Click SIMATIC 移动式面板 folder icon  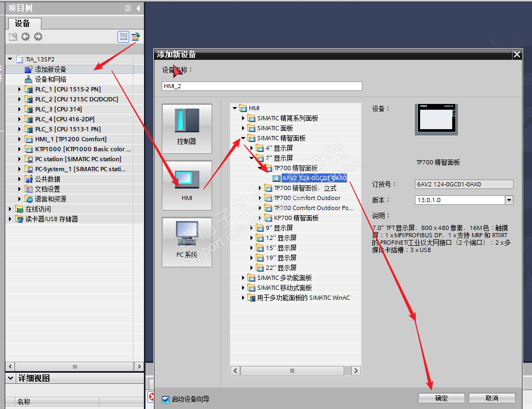252,288
